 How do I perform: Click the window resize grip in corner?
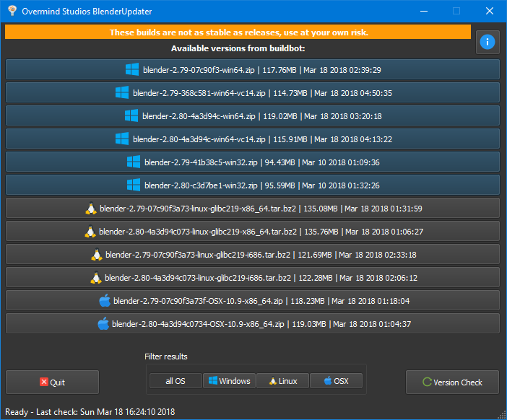[502, 415]
